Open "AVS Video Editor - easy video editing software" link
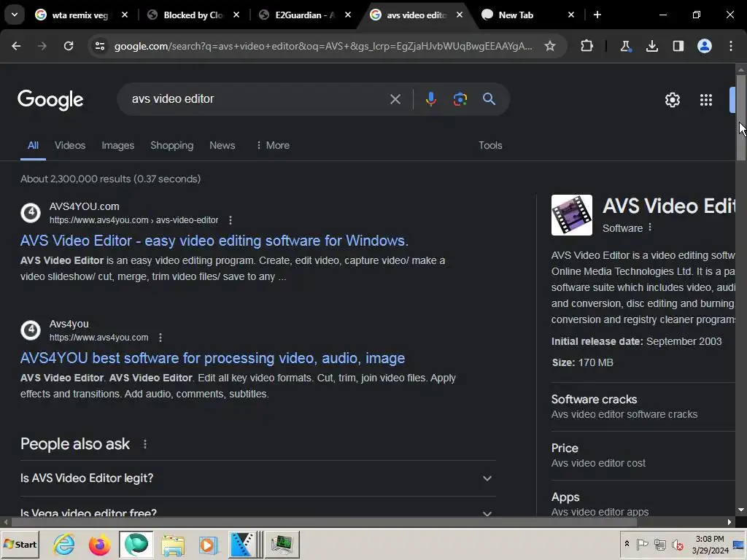The height and width of the screenshot is (560, 747). click(214, 241)
